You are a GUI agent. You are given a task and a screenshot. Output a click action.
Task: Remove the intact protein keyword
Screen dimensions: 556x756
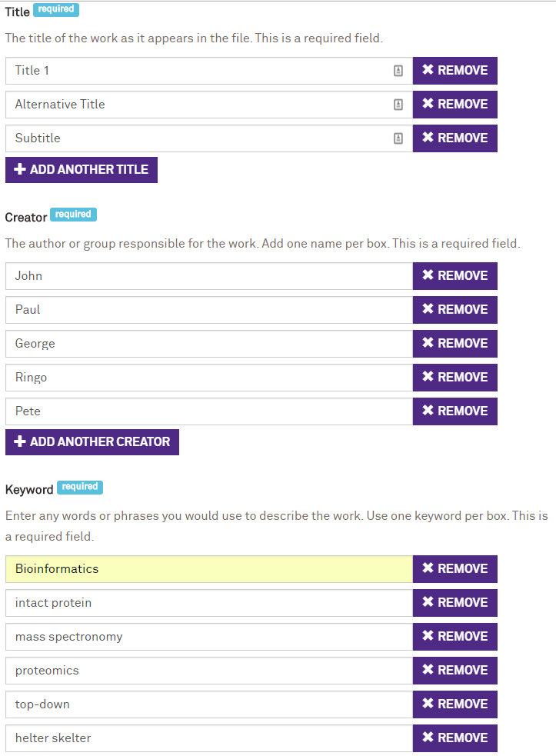coord(454,603)
